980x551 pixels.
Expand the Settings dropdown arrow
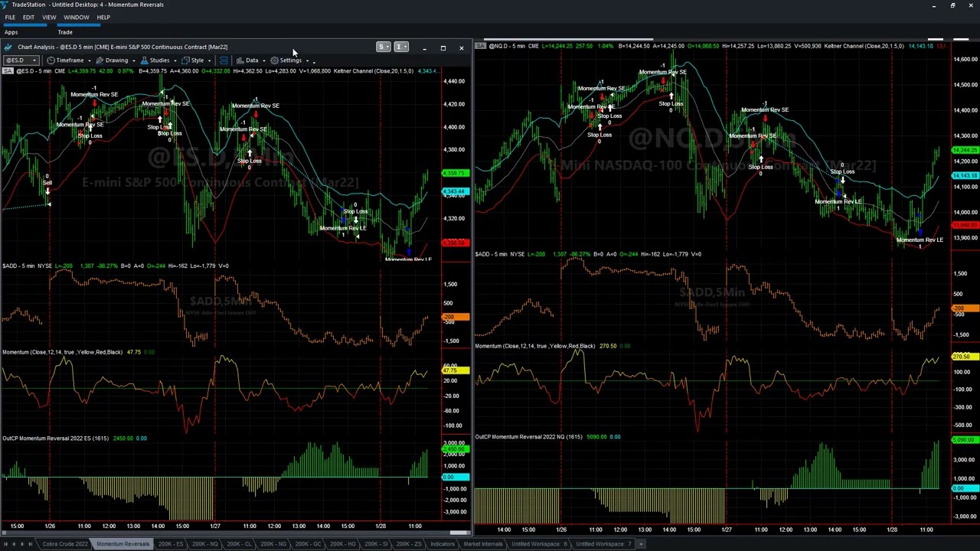pos(306,60)
